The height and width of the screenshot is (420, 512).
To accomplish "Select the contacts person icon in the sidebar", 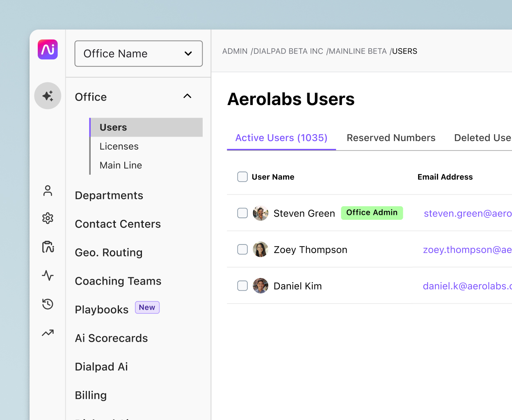I will click(x=48, y=190).
